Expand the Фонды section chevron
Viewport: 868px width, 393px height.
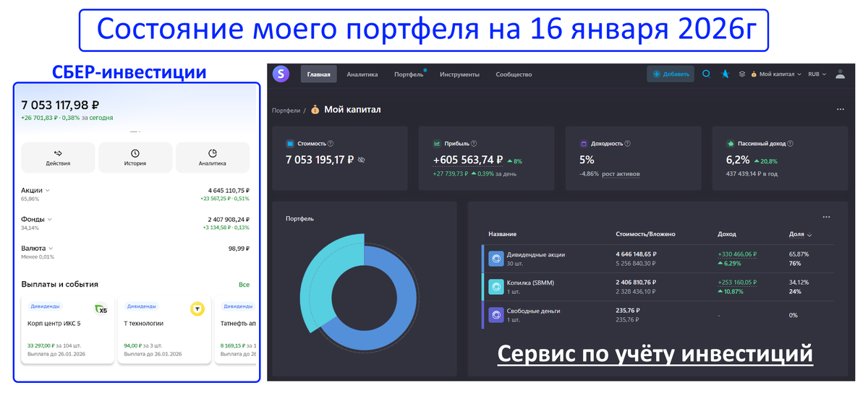point(51,219)
